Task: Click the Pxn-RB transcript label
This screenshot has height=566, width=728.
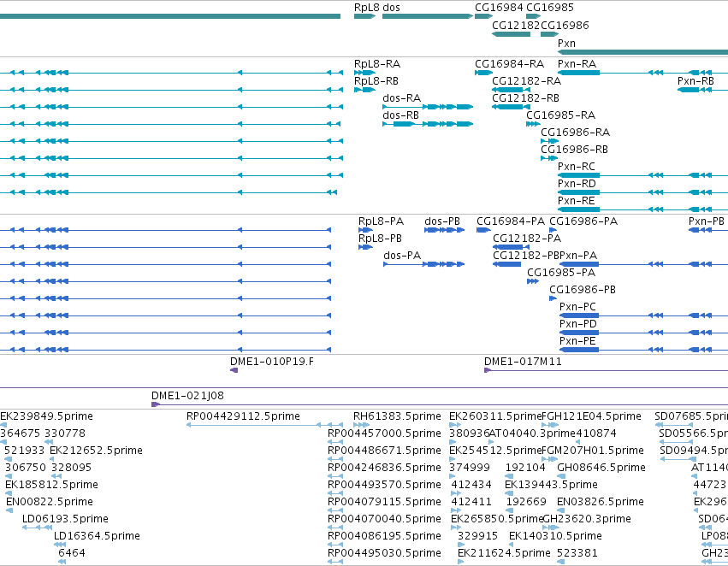Action: (695, 80)
